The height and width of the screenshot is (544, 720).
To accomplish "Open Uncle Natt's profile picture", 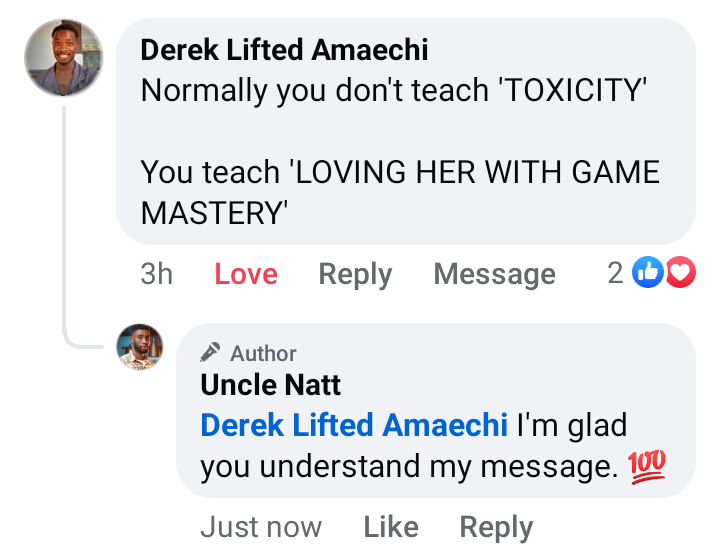I will 140,347.
